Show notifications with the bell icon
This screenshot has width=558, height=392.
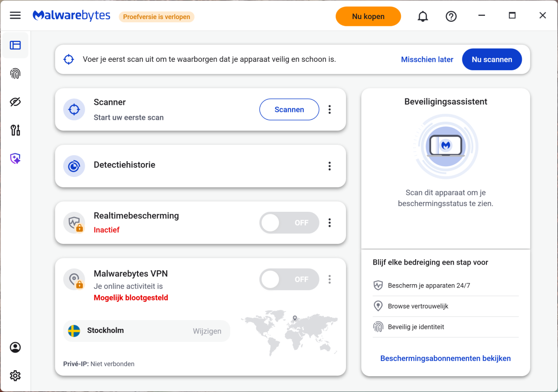tap(423, 16)
